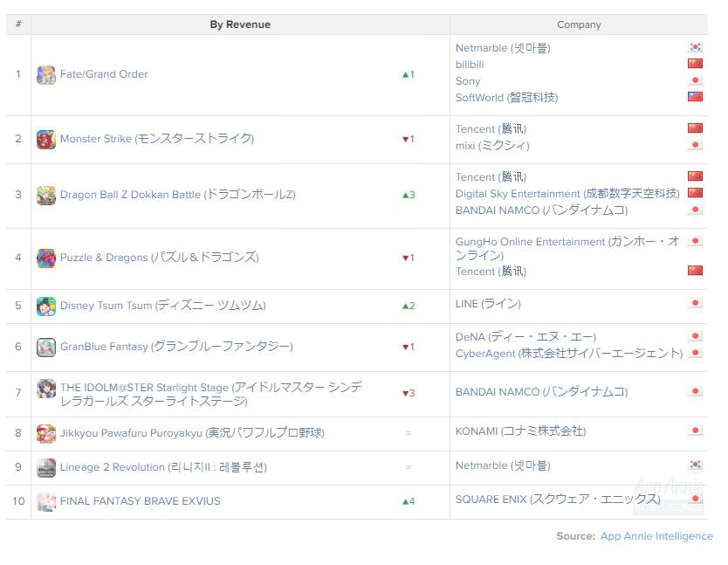Viewport: 728px width, 565px height.
Task: Click the FINAL FANTASY BRAVE EXVIUS icon
Action: tap(46, 502)
